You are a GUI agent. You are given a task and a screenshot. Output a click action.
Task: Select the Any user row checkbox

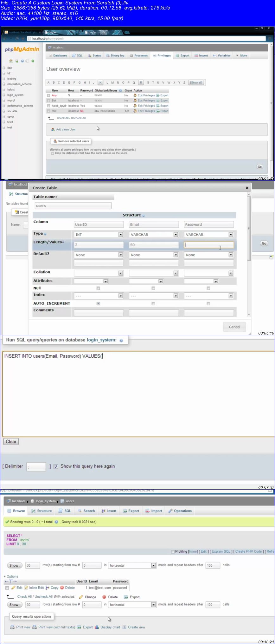[x=48, y=95]
